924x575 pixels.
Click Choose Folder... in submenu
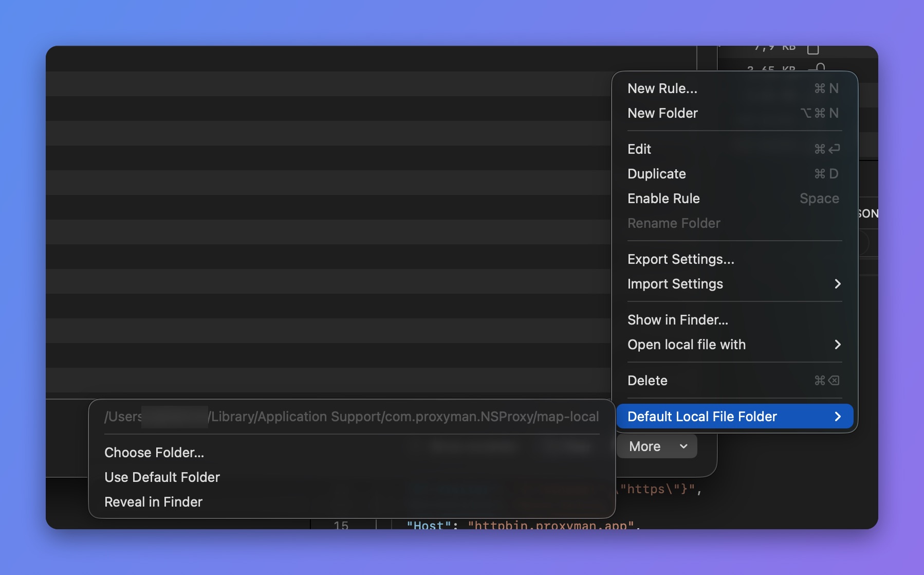(x=352, y=453)
